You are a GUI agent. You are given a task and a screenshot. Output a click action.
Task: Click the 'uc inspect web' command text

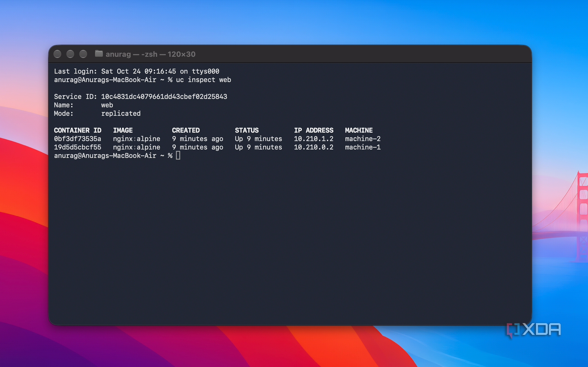204,80
